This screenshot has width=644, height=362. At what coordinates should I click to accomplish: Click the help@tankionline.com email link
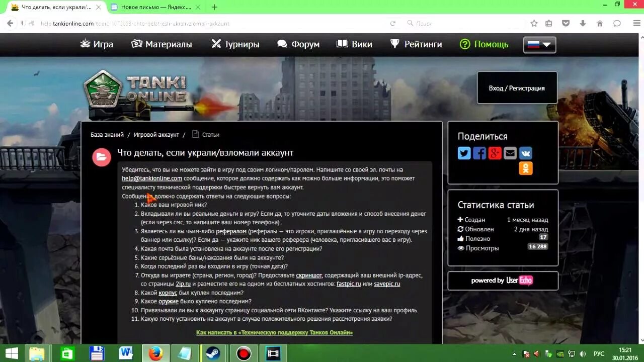click(x=152, y=178)
